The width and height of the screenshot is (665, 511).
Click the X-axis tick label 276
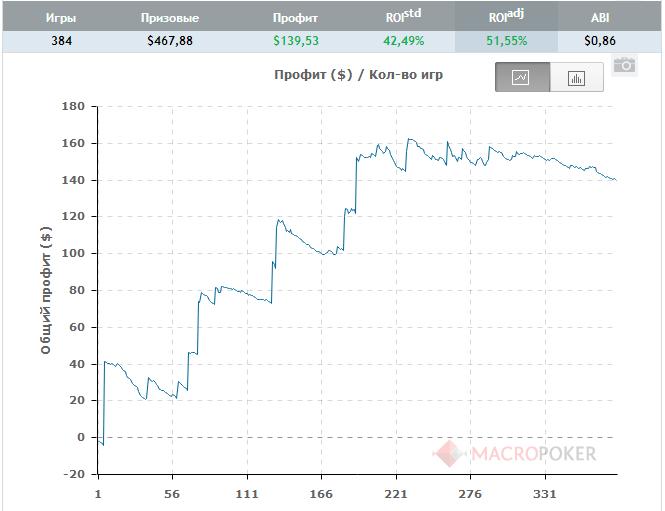470,494
